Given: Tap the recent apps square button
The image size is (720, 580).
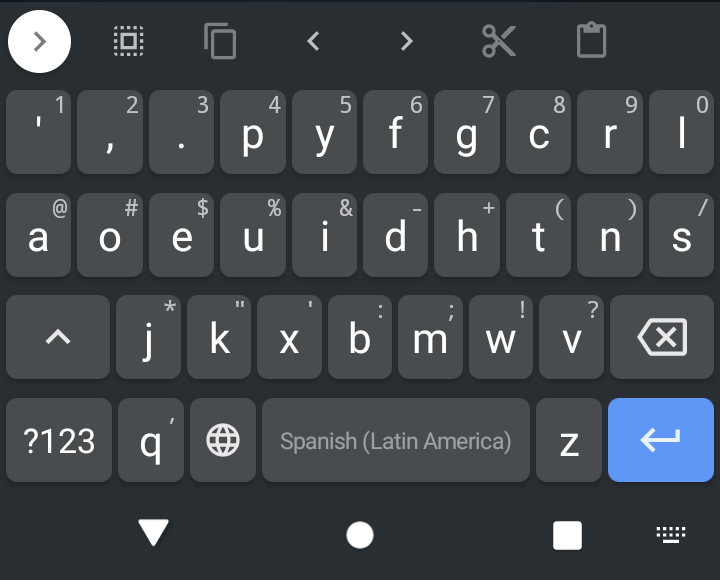Looking at the screenshot, I should (568, 535).
